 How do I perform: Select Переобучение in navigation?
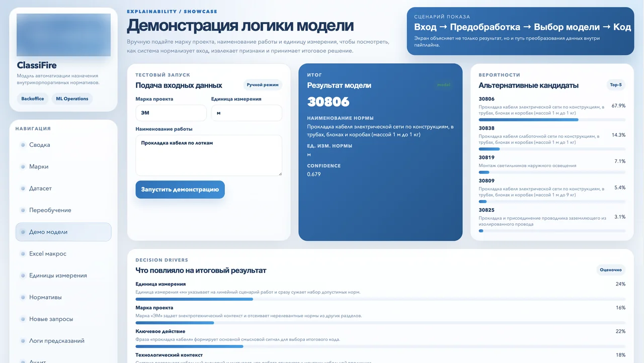tap(63, 210)
